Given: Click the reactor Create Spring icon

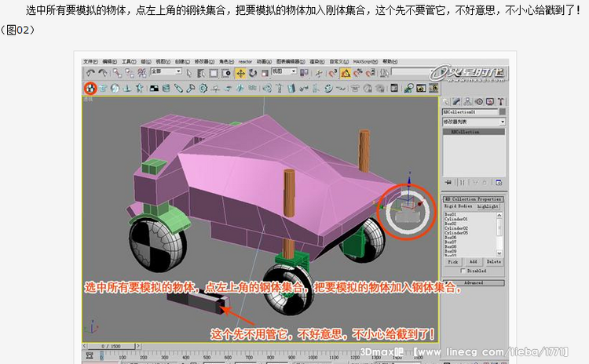Looking at the screenshot, I should click(166, 89).
